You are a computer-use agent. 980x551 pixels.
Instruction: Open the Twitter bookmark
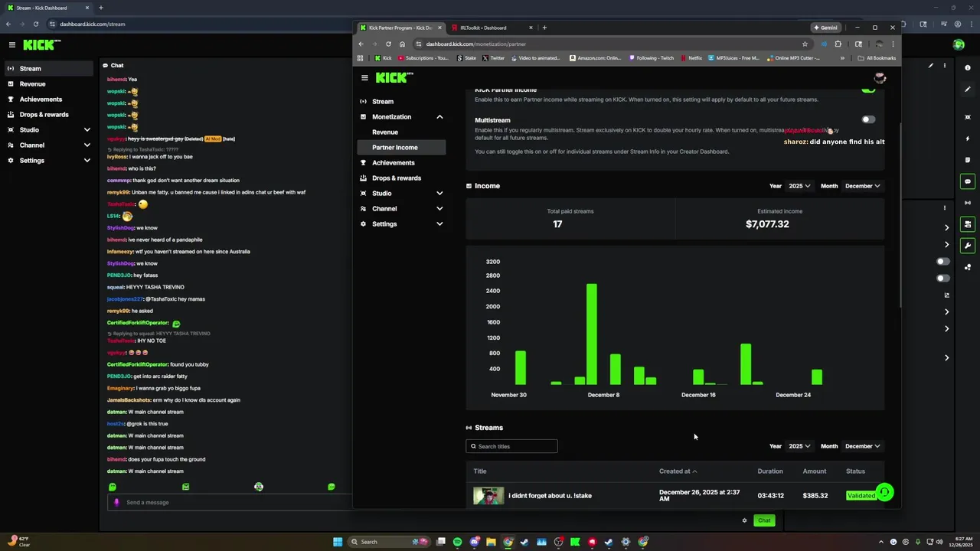coord(492,58)
